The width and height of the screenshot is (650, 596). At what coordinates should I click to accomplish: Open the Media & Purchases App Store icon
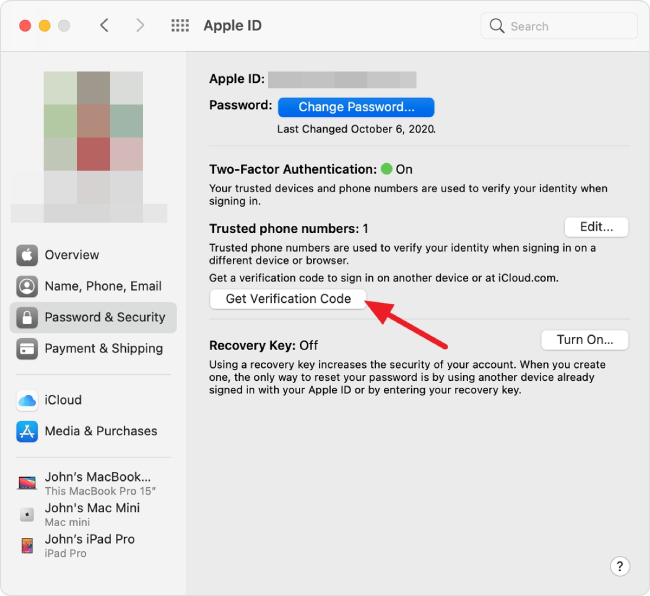(27, 431)
